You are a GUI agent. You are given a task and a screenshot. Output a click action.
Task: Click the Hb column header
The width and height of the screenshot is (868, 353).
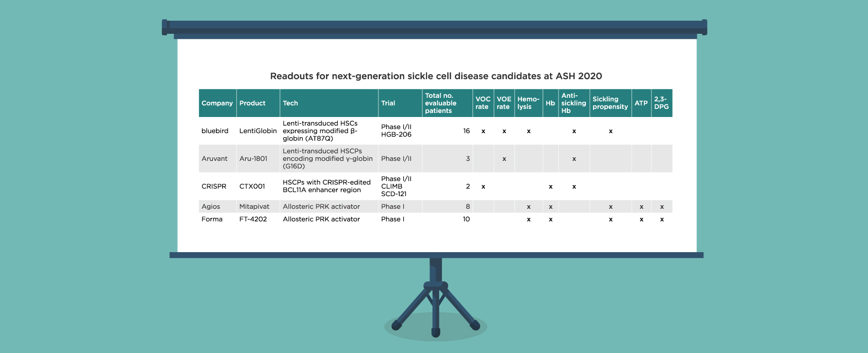coord(551,103)
